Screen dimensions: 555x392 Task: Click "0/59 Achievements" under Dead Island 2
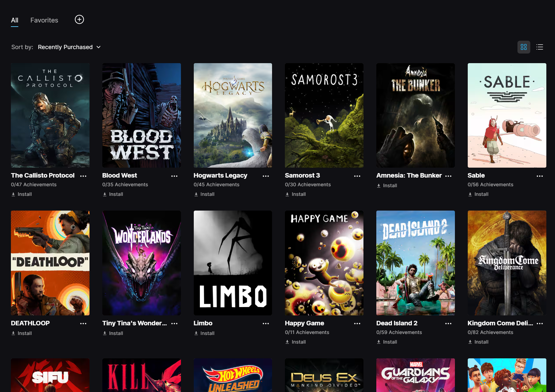pyautogui.click(x=399, y=332)
